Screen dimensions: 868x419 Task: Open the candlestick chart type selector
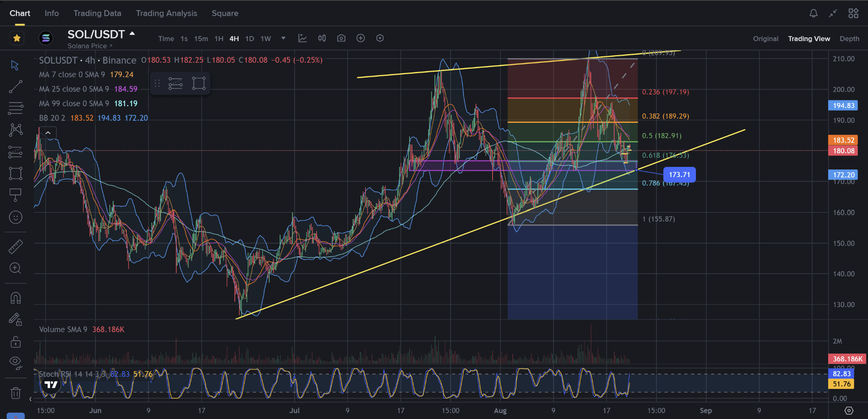point(322,38)
